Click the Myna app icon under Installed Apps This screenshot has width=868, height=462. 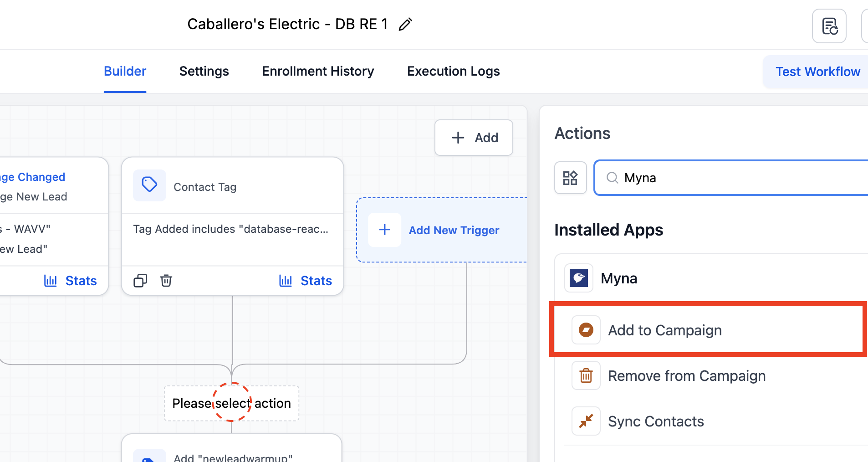tap(578, 278)
